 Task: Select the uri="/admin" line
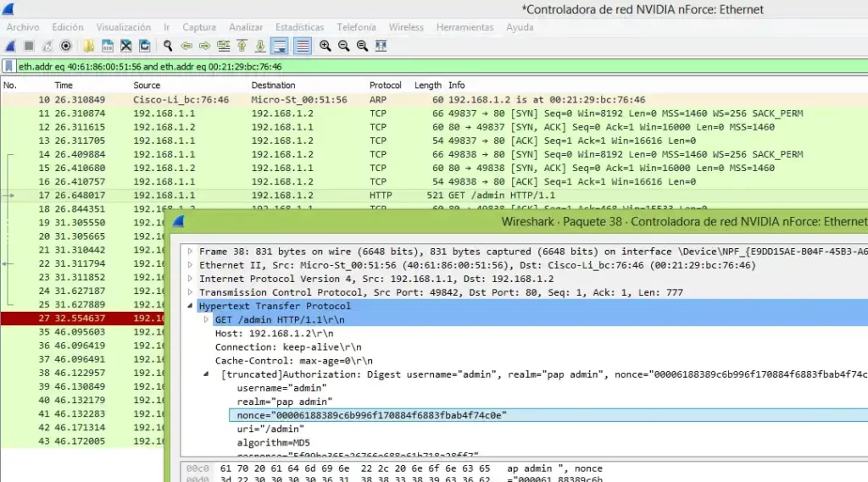pyautogui.click(x=270, y=429)
